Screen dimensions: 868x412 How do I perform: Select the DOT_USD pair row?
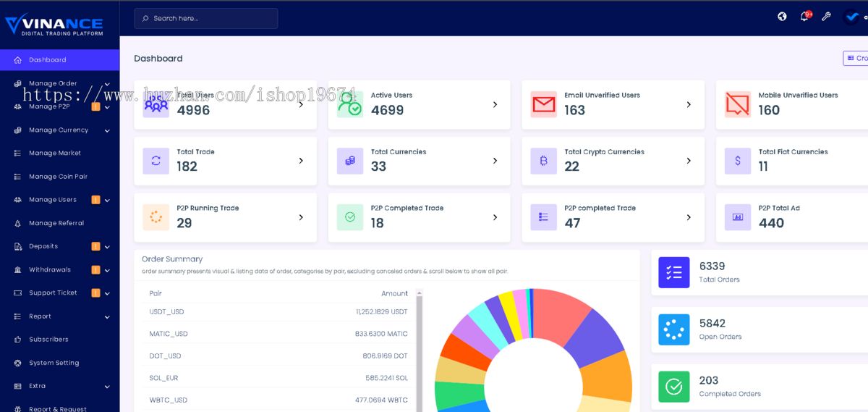click(x=278, y=356)
